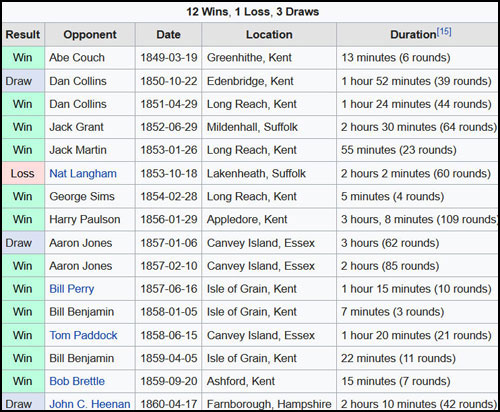Click the 3 hours (62 rounds) duration cell

point(417,243)
